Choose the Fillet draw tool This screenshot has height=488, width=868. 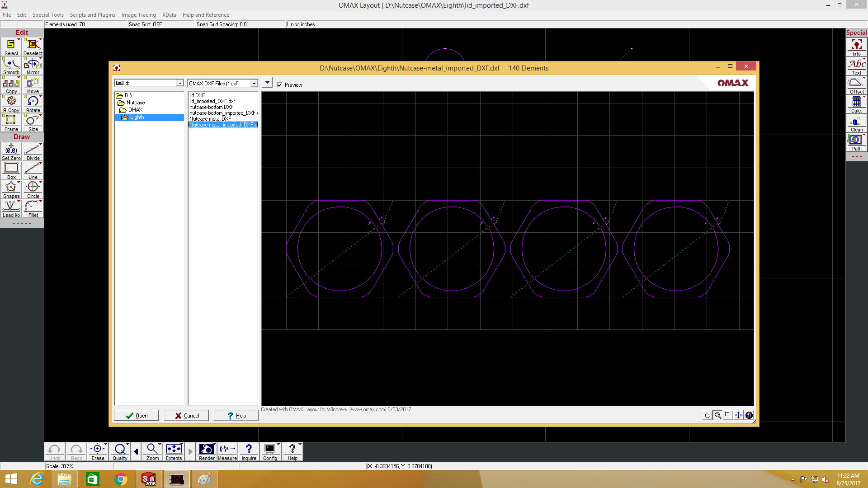pyautogui.click(x=33, y=208)
